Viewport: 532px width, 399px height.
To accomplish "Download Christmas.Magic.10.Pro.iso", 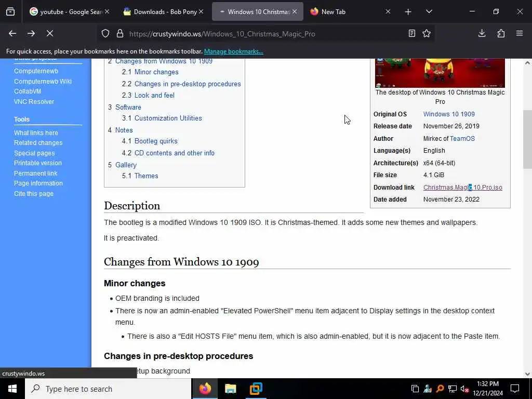I will coord(463,187).
